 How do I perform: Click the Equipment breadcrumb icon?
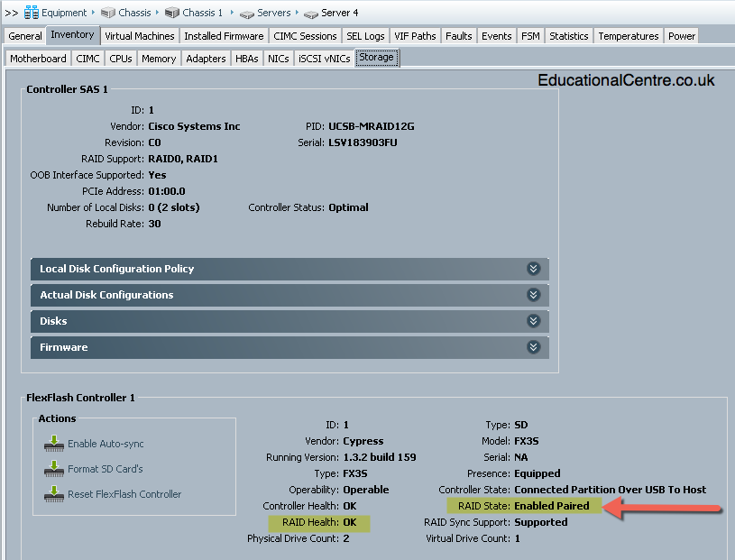(32, 13)
